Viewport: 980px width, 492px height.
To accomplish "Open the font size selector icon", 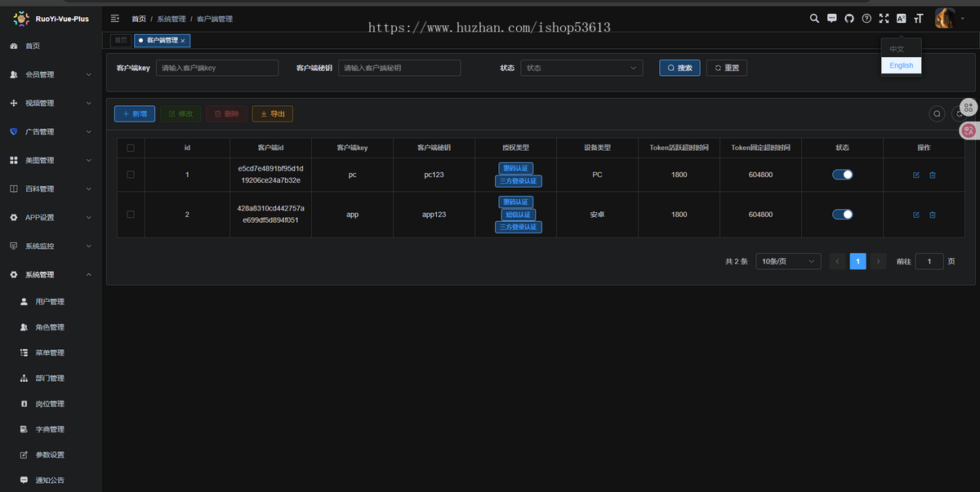I will [x=919, y=18].
